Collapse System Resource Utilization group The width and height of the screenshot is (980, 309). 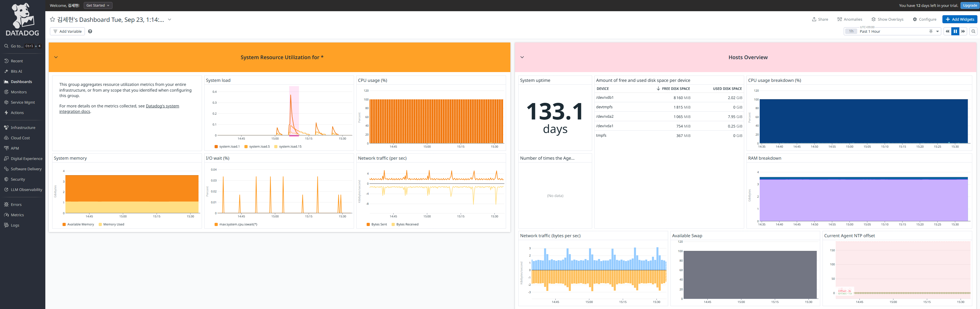pyautogui.click(x=56, y=57)
